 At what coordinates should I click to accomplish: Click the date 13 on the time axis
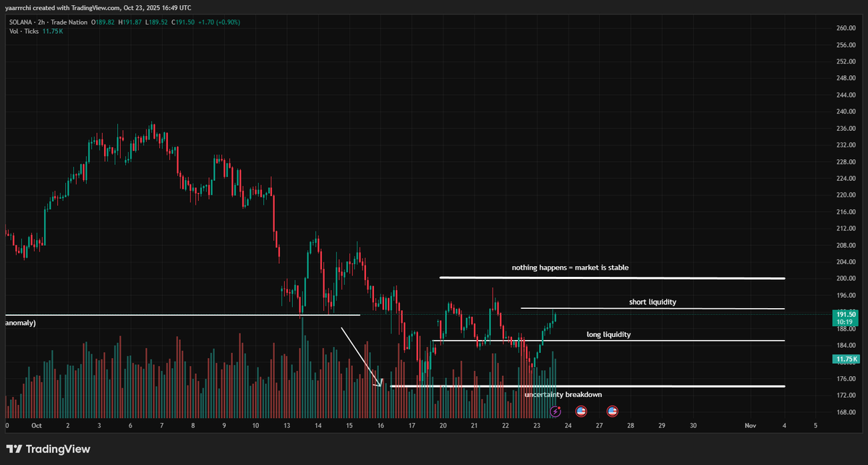[286, 426]
